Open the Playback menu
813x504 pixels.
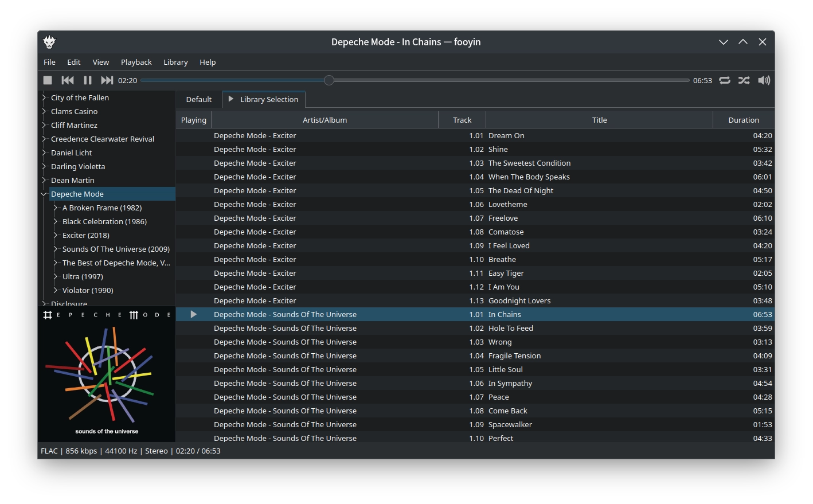point(136,62)
